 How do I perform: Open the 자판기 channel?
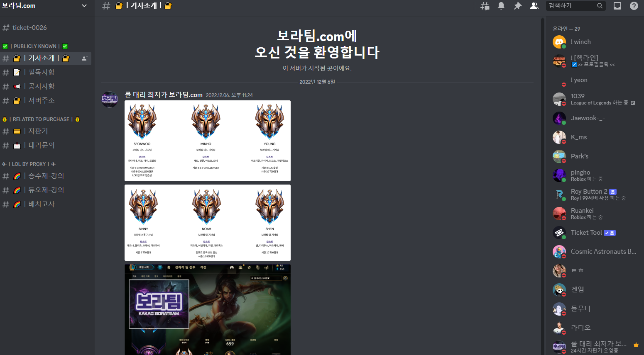point(46,131)
